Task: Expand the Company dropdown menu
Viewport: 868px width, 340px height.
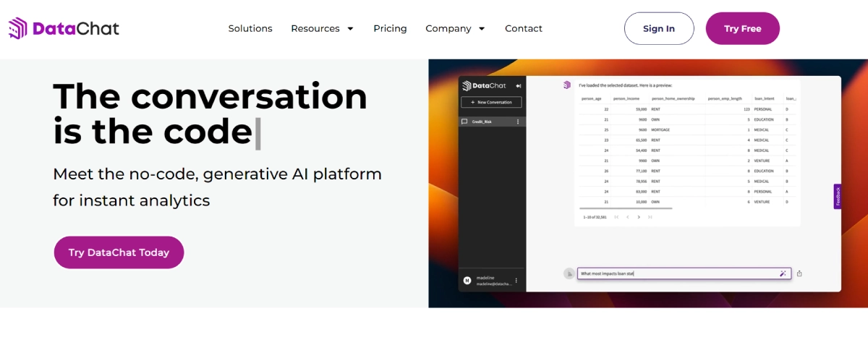Action: (x=455, y=29)
